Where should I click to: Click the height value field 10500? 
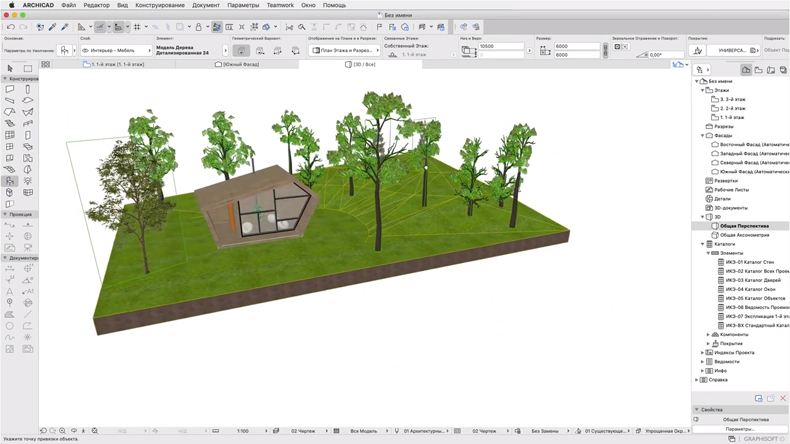click(x=501, y=46)
